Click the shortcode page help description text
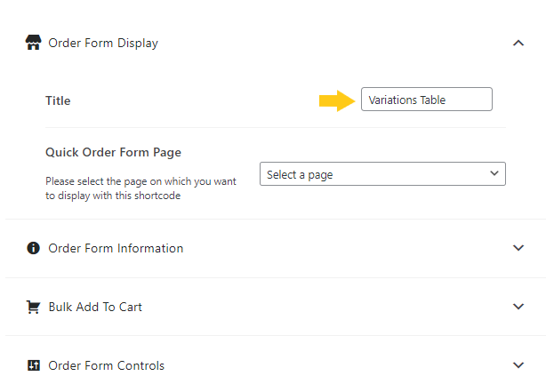The width and height of the screenshot is (554, 392). tap(141, 188)
